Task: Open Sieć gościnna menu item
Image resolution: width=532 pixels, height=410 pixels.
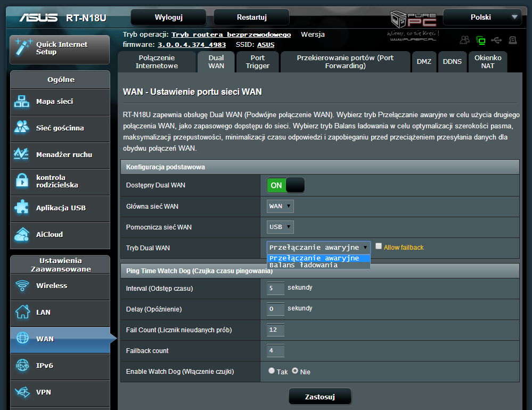Action: (60, 128)
